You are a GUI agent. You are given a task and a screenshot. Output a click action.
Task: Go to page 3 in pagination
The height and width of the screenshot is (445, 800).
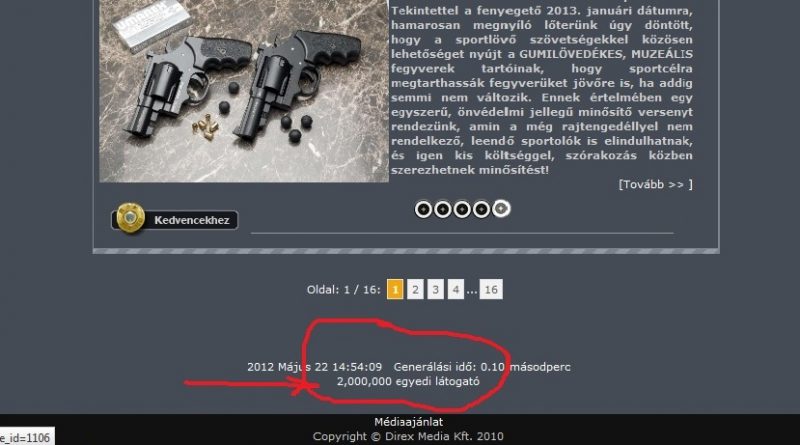[x=435, y=289]
